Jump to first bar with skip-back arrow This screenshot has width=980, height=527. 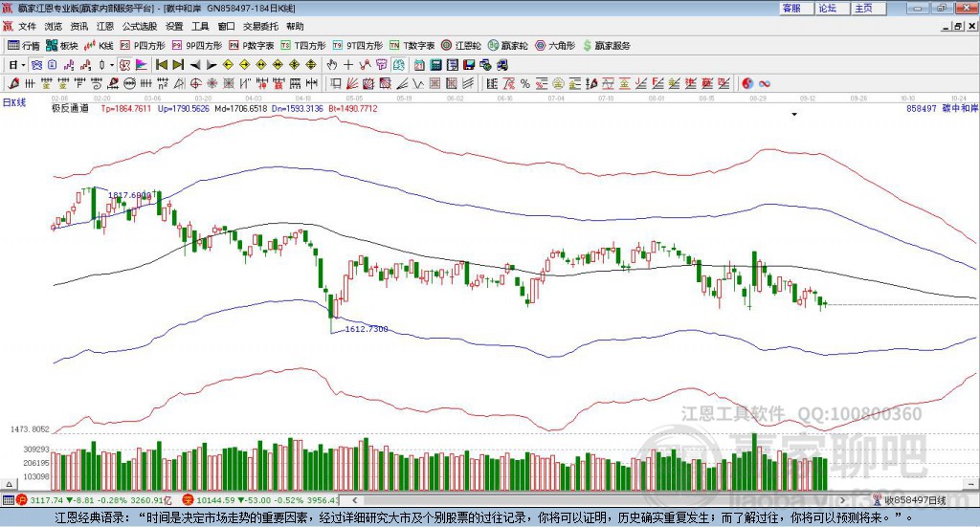pyautogui.click(x=162, y=65)
